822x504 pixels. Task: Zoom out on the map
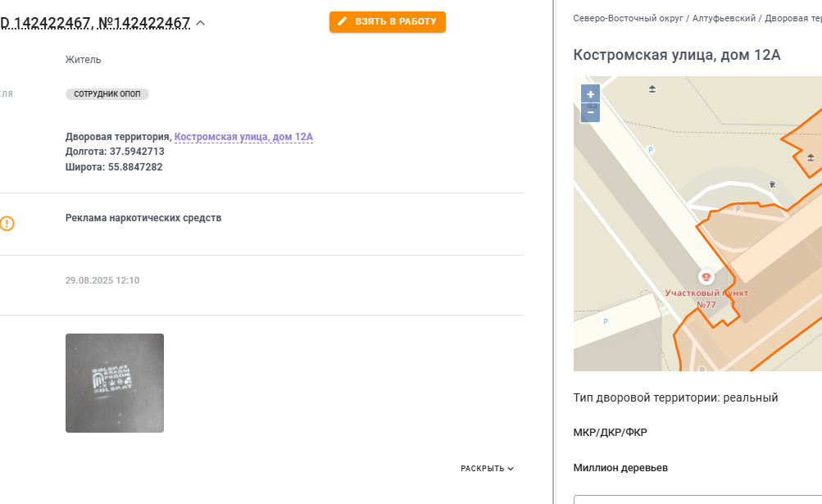pos(590,113)
